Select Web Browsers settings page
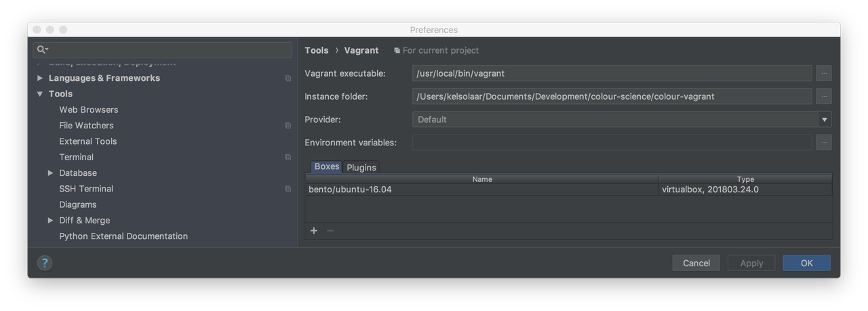Viewport: 868px width, 311px height. (x=89, y=109)
